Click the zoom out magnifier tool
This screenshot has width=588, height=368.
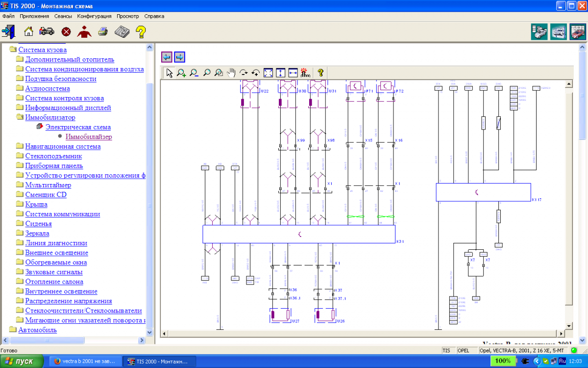194,73
